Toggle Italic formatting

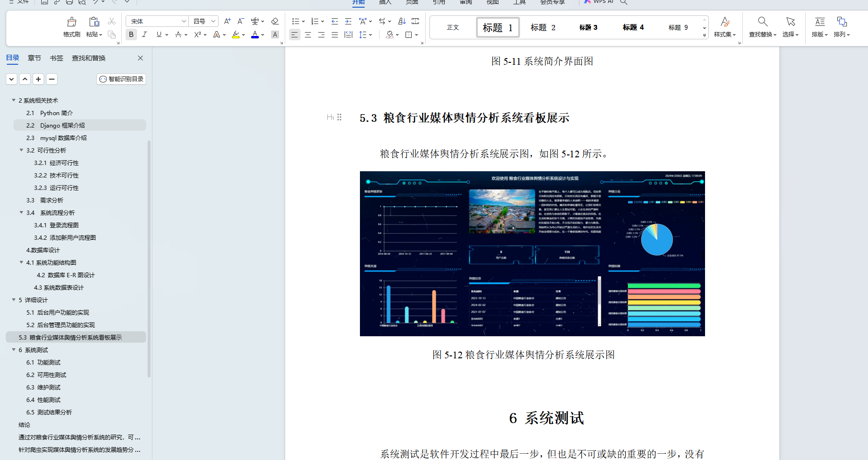[144, 35]
